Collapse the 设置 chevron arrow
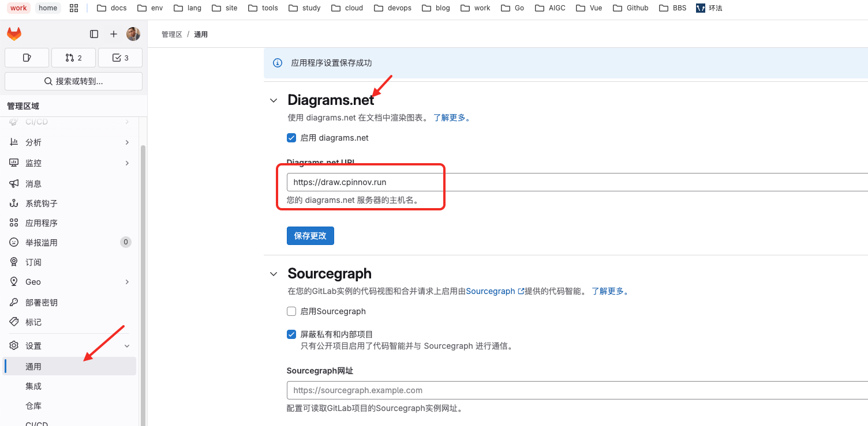The image size is (868, 426). click(x=127, y=346)
